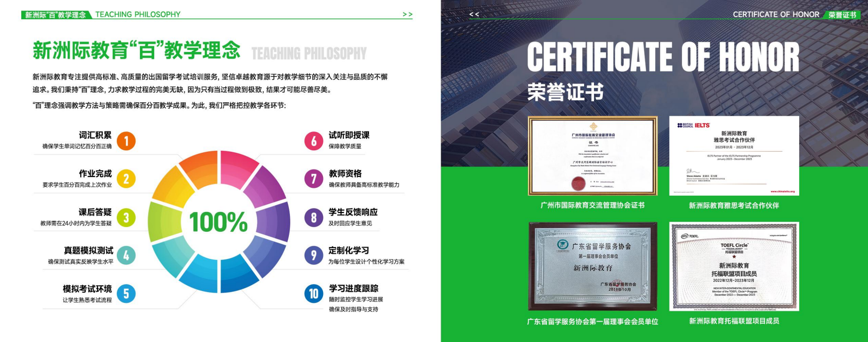This screenshot has height=342, width=868.
Task: Click the caption 广东省留学服务协会第一届理事会会员单位
Action: (x=593, y=321)
